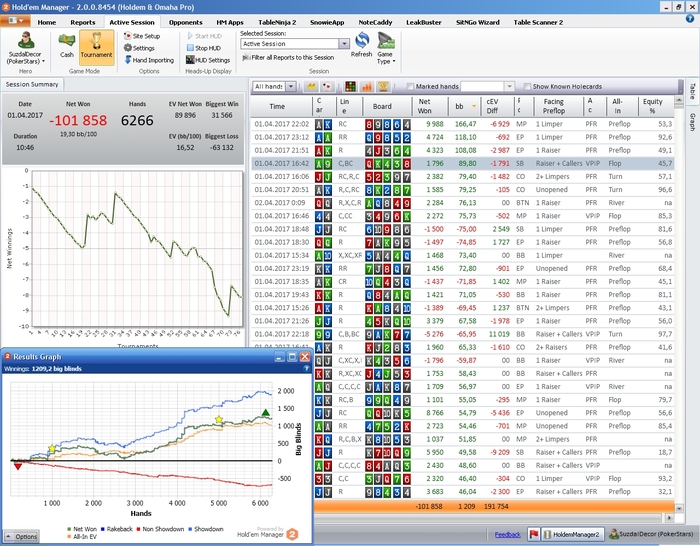This screenshot has height=546, width=700.
Task: Click the orange bar chart icon
Action: tap(367, 87)
